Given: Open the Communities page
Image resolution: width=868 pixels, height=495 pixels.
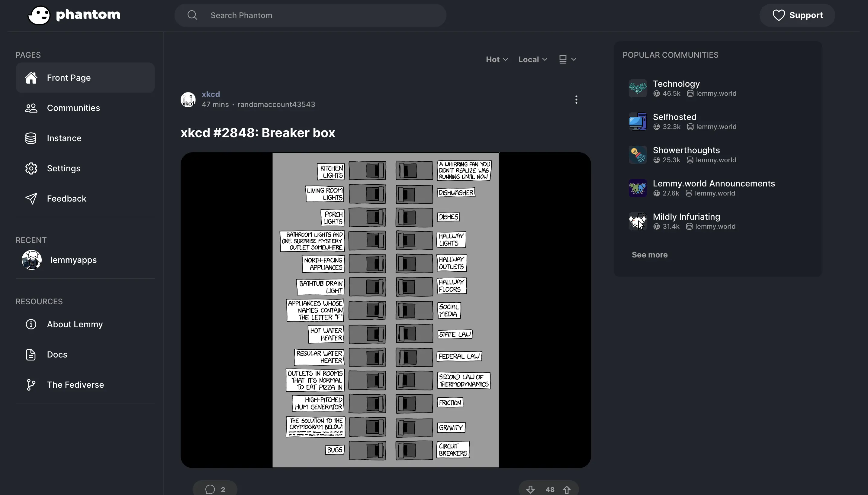Looking at the screenshot, I should tap(85, 108).
